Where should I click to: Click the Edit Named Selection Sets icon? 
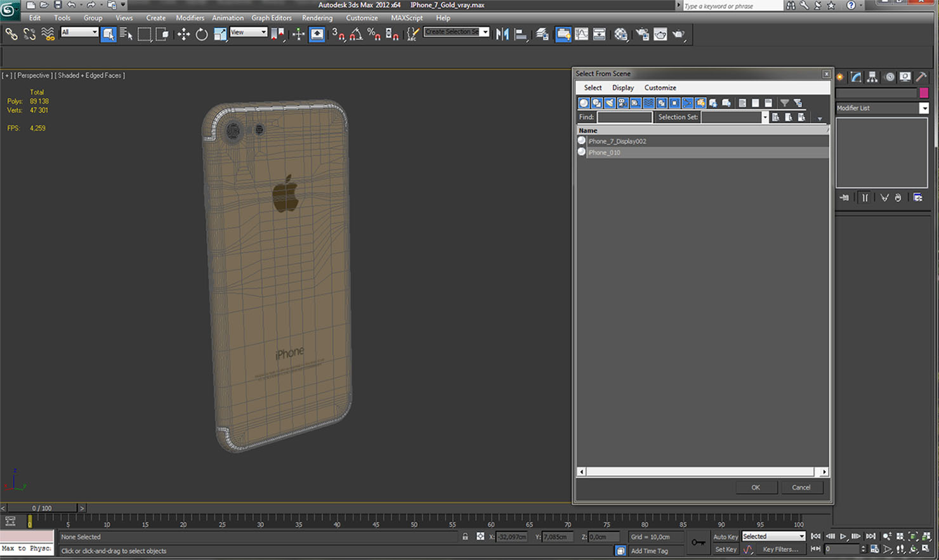click(x=412, y=34)
